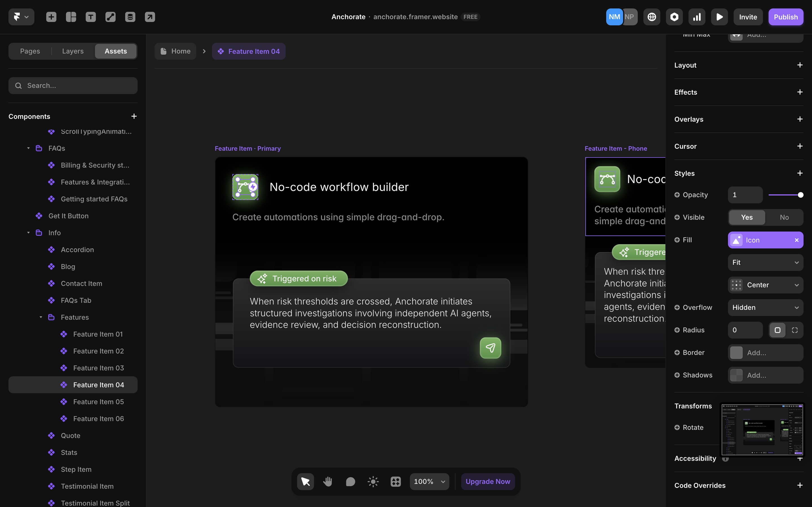Click the NM avatar toggle in the top bar

pos(614,17)
